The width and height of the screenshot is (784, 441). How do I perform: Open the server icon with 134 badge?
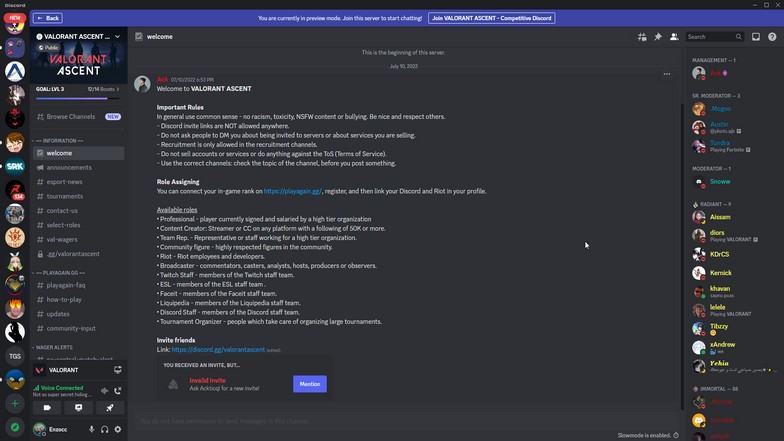point(15,190)
